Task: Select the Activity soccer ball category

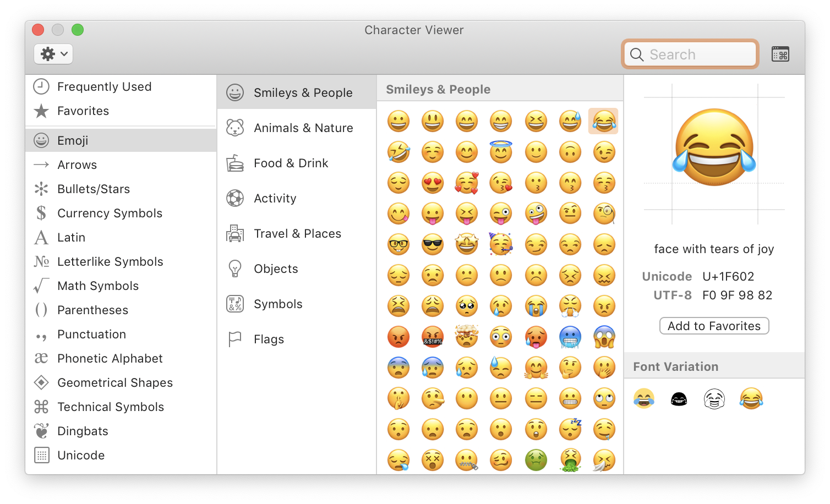Action: pyautogui.click(x=275, y=199)
